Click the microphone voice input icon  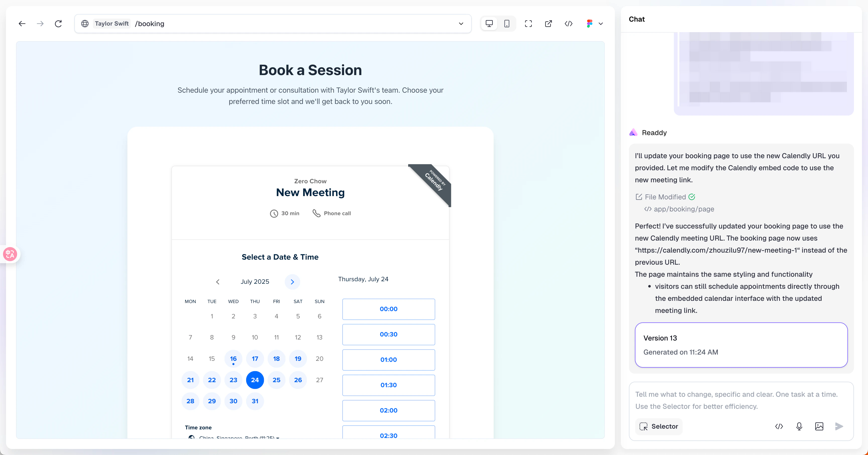[799, 426]
